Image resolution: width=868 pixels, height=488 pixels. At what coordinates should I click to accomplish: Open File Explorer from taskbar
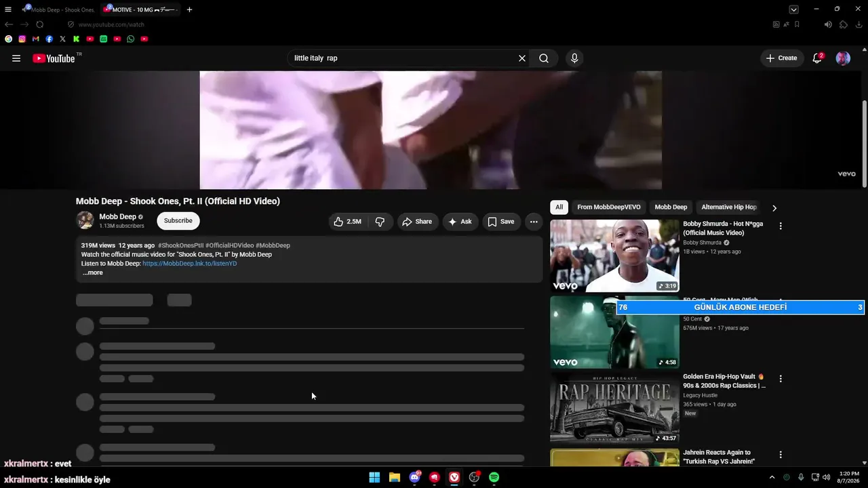coord(395,477)
